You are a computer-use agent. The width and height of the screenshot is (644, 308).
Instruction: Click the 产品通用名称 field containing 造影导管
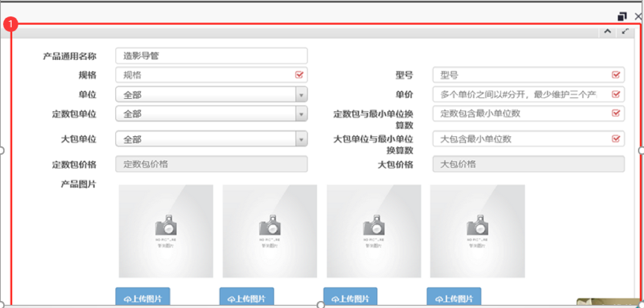coord(211,56)
